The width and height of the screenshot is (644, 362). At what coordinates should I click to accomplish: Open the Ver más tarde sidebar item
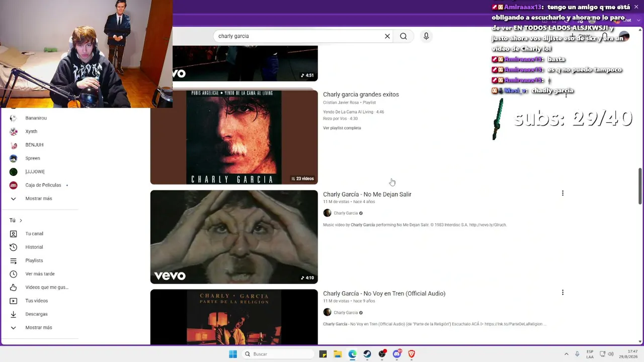point(40,274)
